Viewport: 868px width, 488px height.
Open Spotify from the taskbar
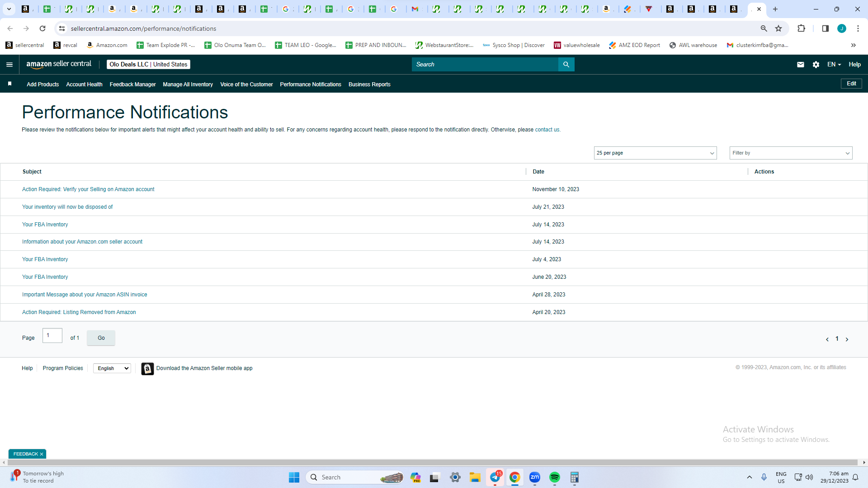click(x=555, y=478)
